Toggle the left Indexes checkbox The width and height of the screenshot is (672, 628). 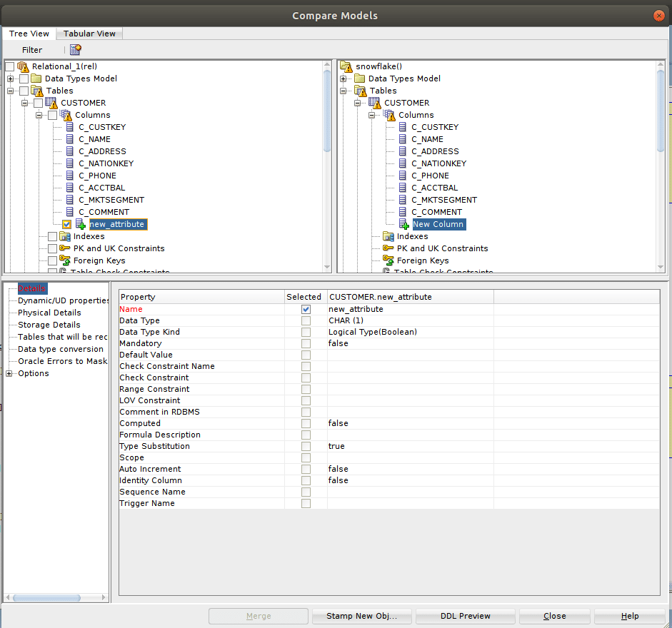click(x=52, y=236)
